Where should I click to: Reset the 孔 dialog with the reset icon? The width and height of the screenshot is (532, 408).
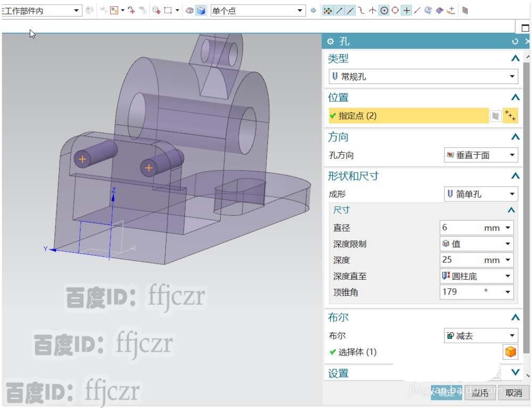click(x=516, y=41)
